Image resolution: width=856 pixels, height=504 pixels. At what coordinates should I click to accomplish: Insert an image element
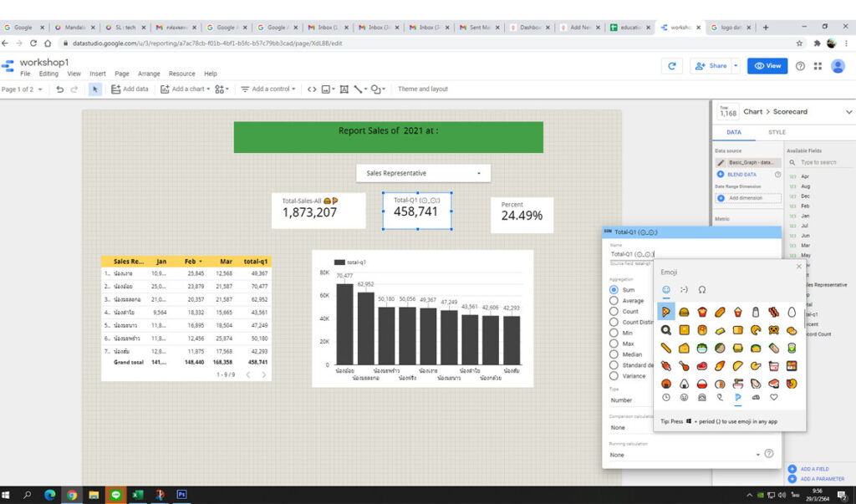click(328, 89)
